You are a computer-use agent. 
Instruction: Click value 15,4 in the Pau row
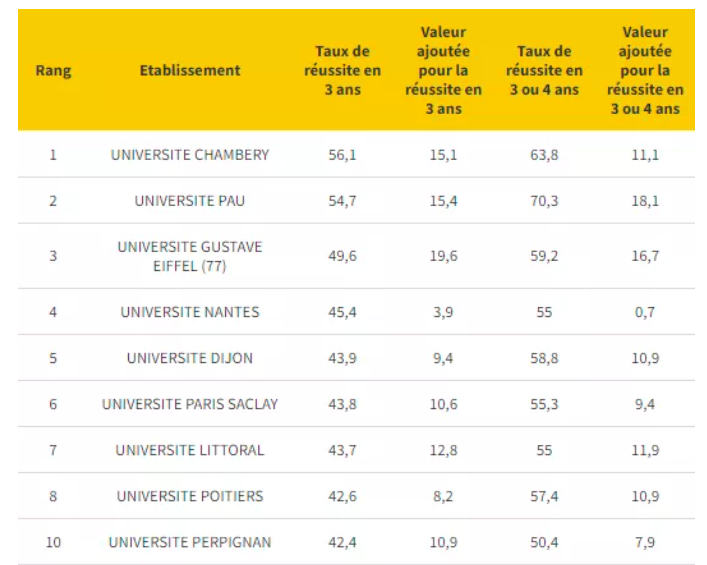(443, 201)
